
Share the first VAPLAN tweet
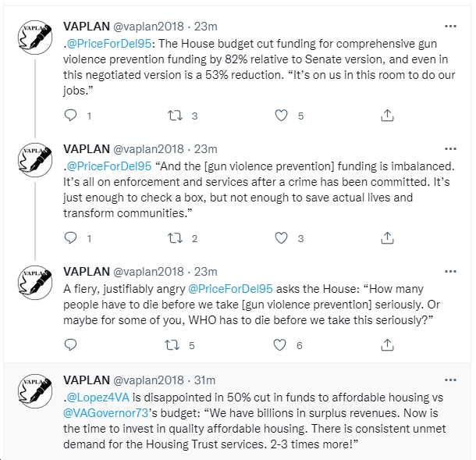click(387, 116)
